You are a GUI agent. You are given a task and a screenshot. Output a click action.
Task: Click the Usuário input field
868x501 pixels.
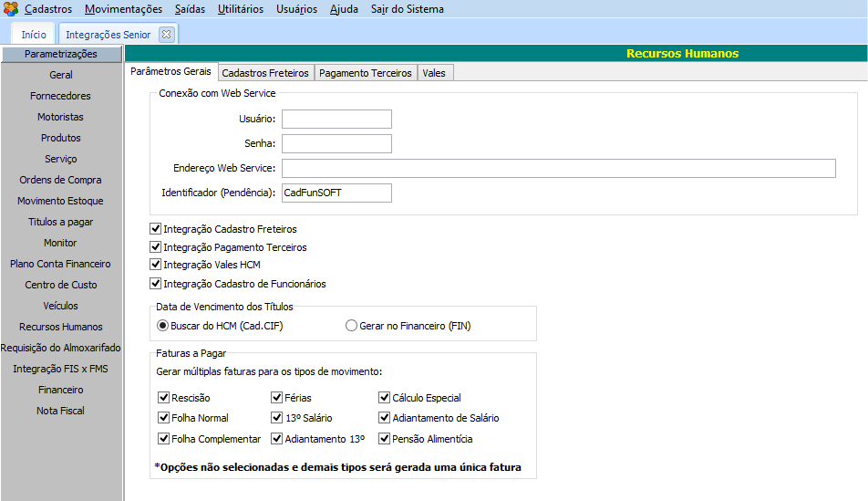pyautogui.click(x=336, y=120)
